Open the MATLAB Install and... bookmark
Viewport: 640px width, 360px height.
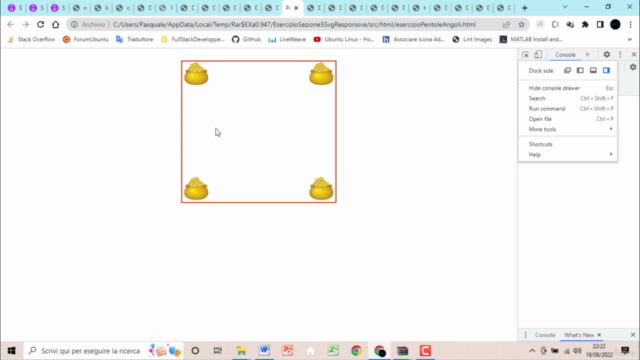[x=531, y=40]
